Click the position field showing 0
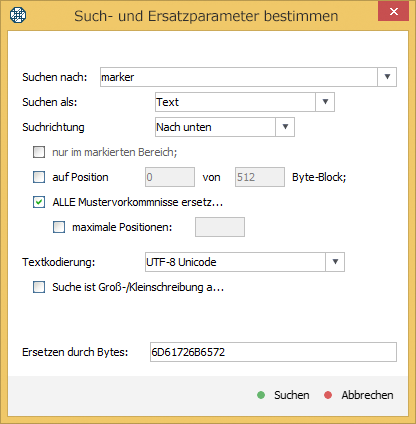This screenshot has height=424, width=416. pos(170,177)
